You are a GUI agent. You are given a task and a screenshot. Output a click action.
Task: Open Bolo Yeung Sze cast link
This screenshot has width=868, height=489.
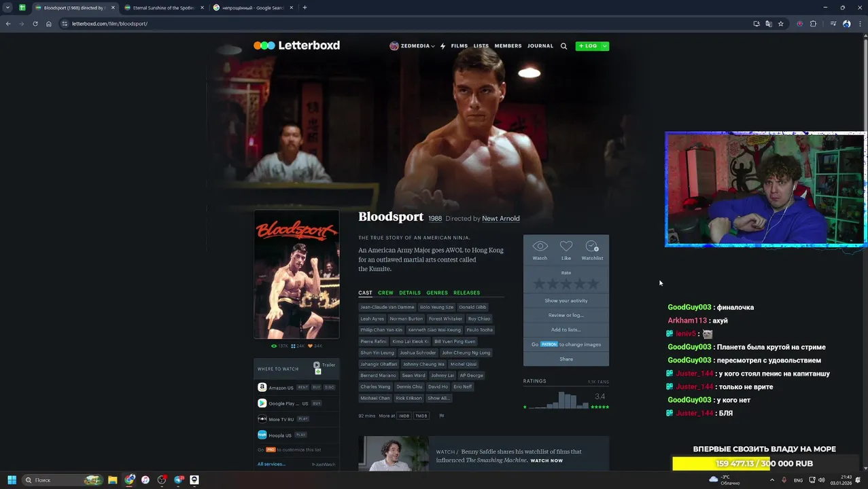[436, 307]
